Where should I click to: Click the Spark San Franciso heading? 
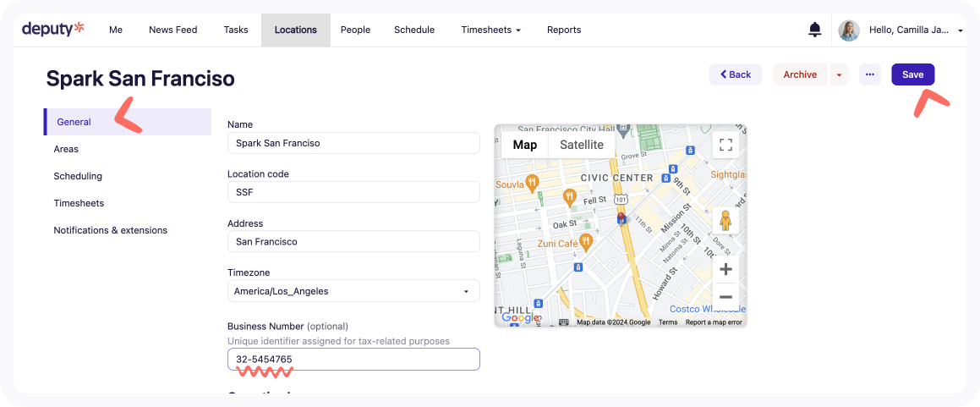(140, 78)
